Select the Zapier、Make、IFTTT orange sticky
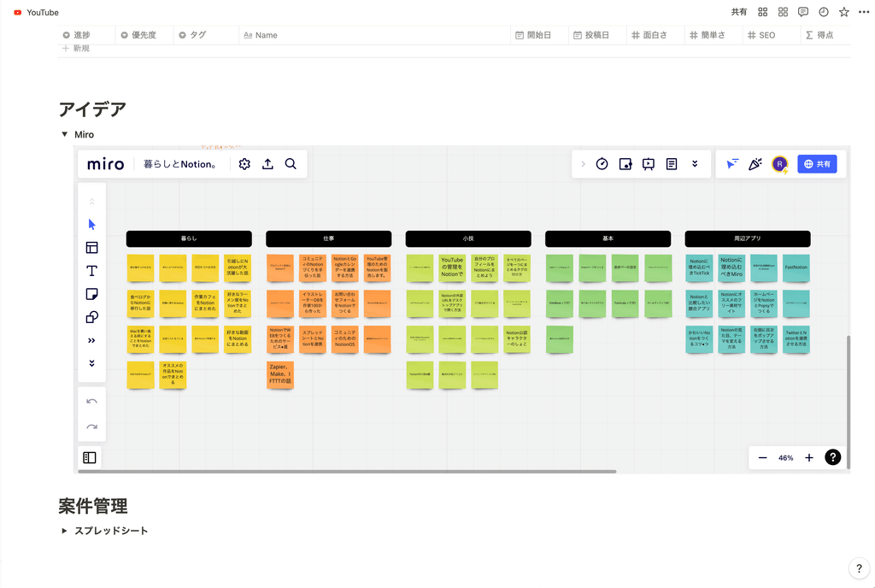Viewport: 875px width, 588px height. point(280,374)
